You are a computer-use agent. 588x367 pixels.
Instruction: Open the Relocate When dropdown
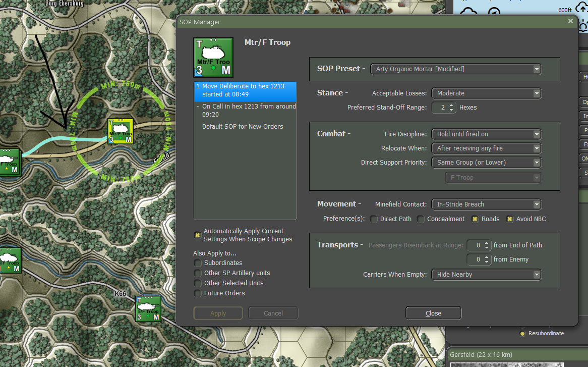(x=486, y=148)
